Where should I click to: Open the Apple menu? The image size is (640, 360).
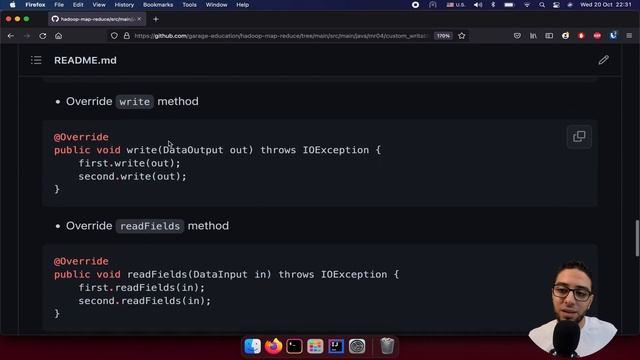coord(12,5)
